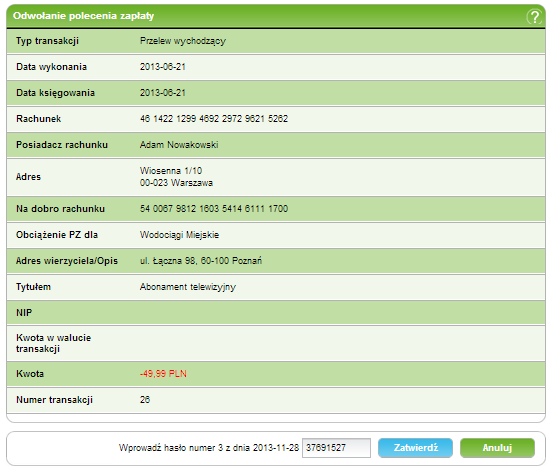551x472 pixels.
Task: Cancel with the Anuluj button
Action: click(x=497, y=448)
